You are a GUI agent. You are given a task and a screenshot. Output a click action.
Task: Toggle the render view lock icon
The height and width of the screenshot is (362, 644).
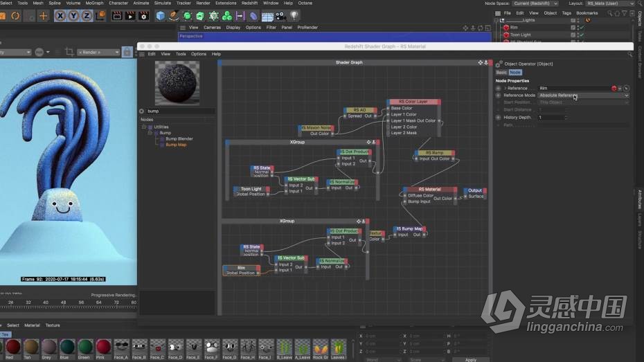tap(127, 52)
